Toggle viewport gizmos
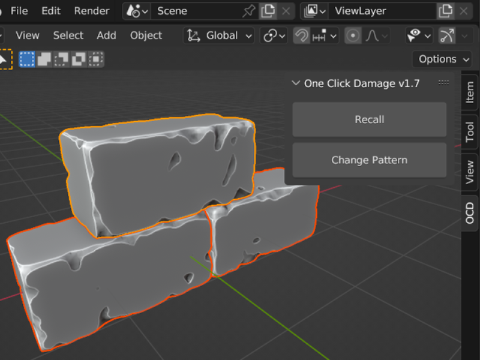Screen dimensions: 480x360 point(447,35)
